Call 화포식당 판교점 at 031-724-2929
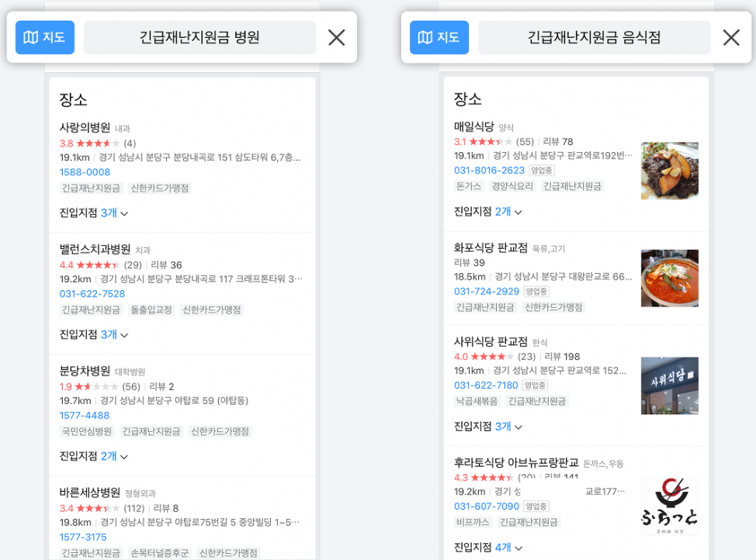 click(x=487, y=291)
